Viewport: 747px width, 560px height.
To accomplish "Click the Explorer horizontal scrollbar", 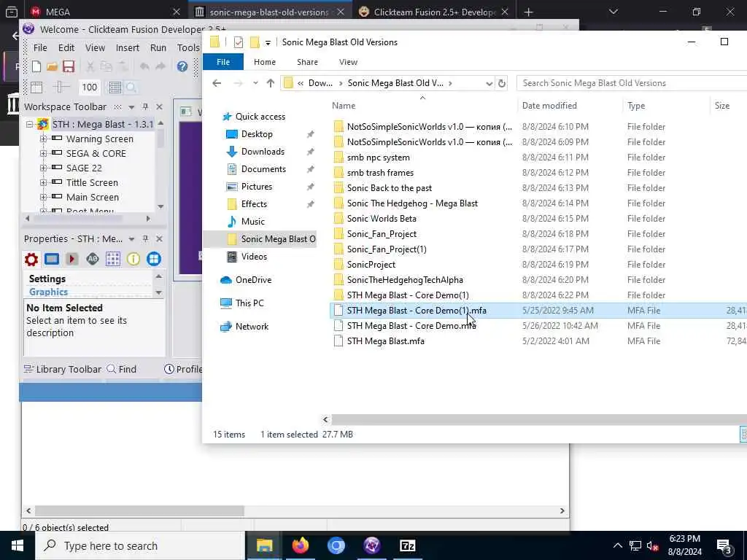I will (x=538, y=419).
